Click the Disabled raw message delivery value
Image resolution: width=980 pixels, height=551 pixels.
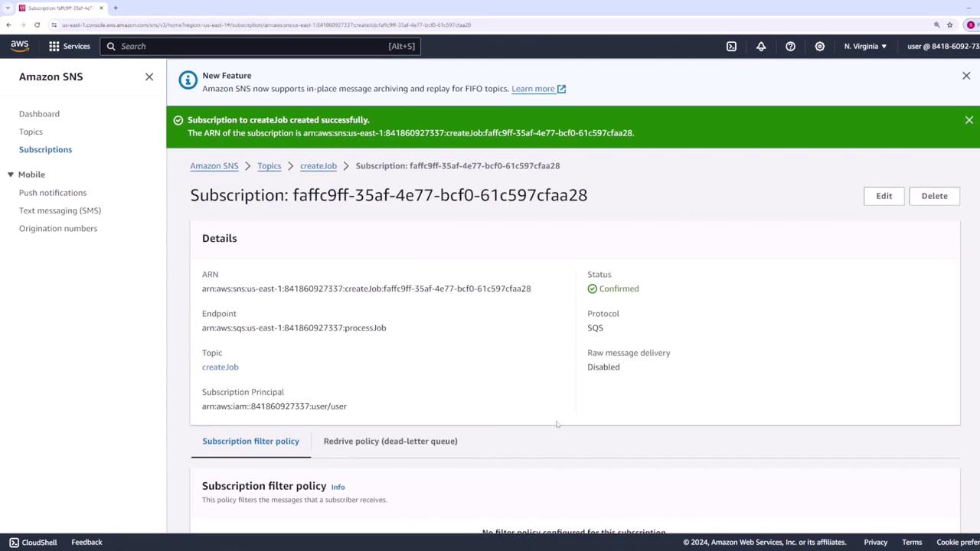point(603,367)
